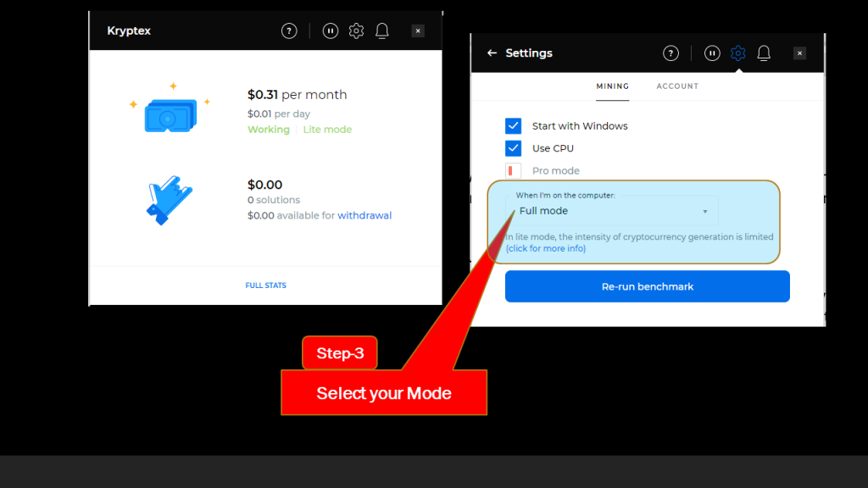This screenshot has width=868, height=488.
Task: Click the highlighted gear in Settings window
Action: point(738,53)
